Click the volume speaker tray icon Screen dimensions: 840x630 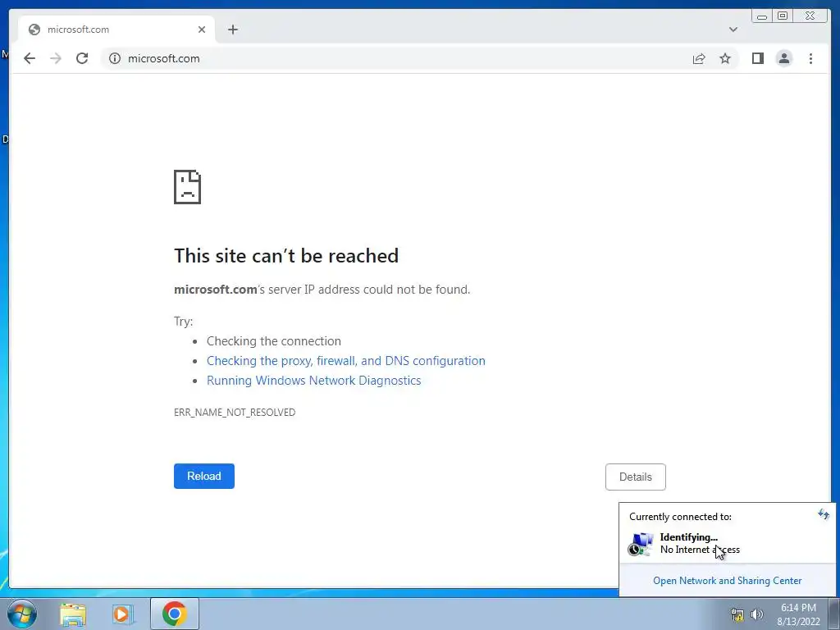click(756, 614)
